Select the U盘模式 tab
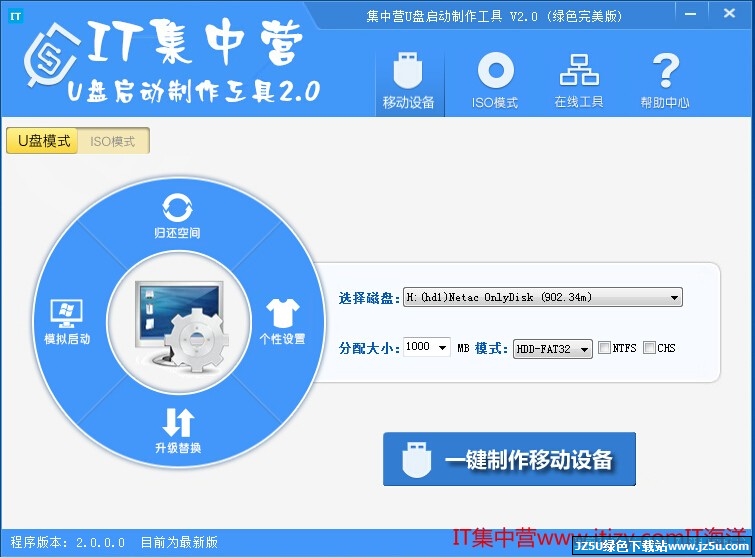The width and height of the screenshot is (755, 558). coord(42,141)
